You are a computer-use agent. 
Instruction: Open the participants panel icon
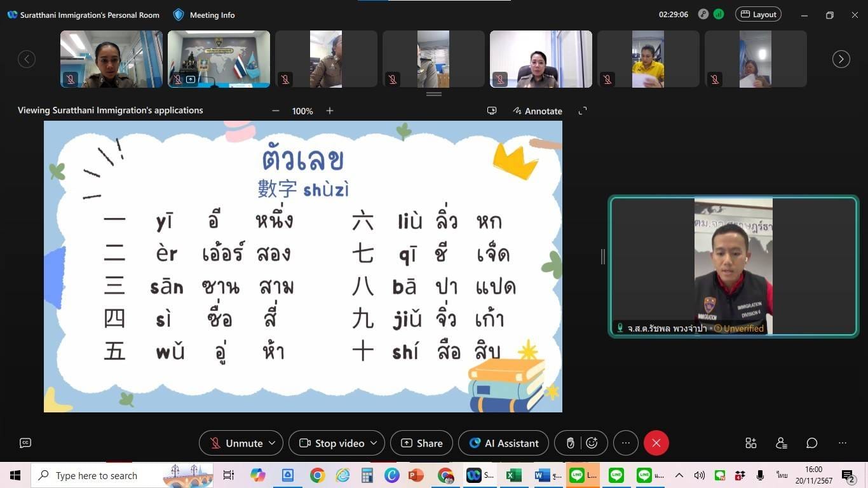coord(782,443)
